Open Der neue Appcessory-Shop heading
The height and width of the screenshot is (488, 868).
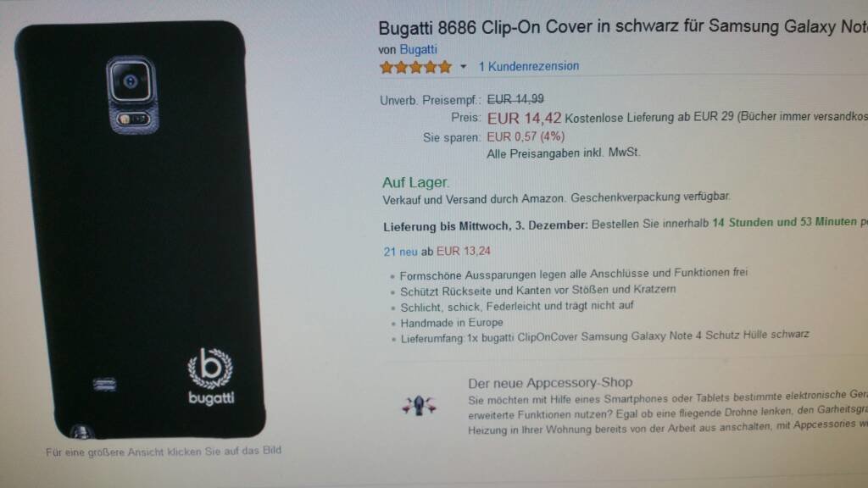point(550,383)
